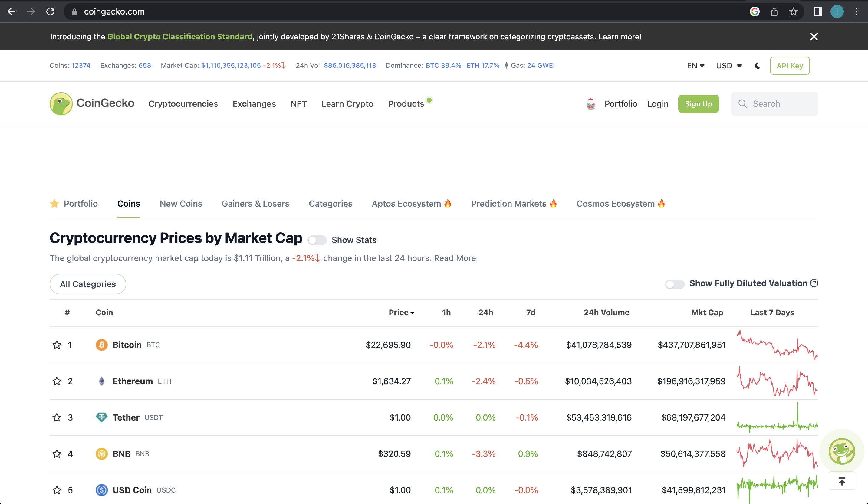Screen dimensions: 868x504
Task: Click the site lock icon in address bar
Action: click(x=74, y=12)
